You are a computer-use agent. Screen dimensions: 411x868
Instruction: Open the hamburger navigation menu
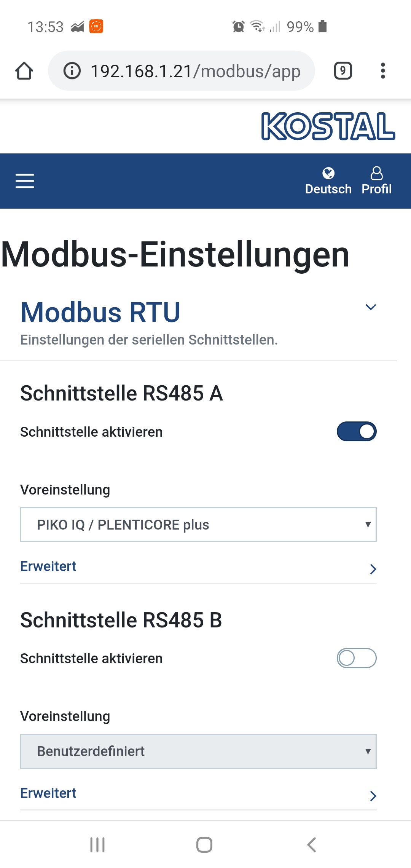[25, 181]
